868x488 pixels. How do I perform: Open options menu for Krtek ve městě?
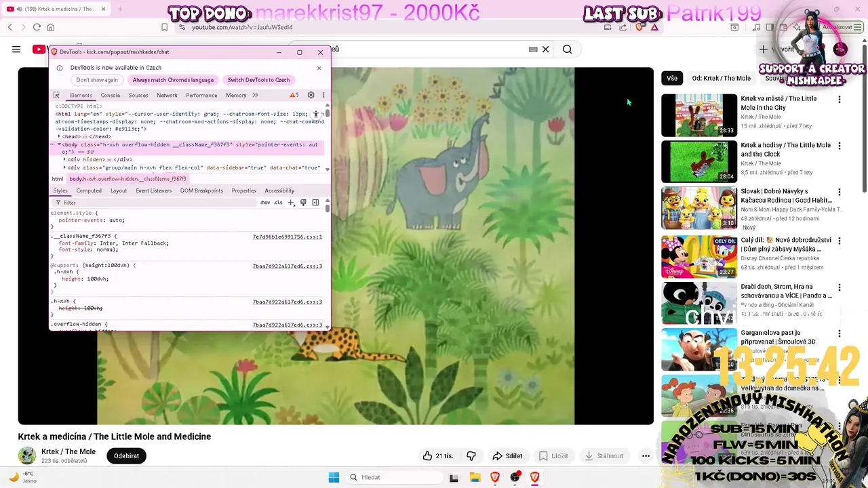[x=840, y=100]
